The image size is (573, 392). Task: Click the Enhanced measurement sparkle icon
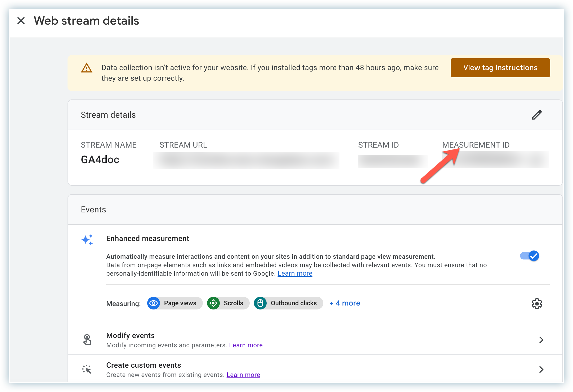coord(87,240)
